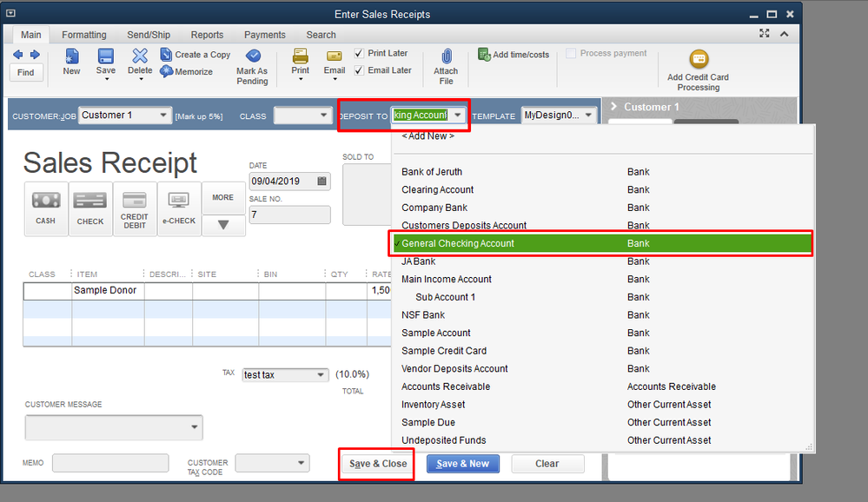Go to the next receipt with right arrow
This screenshot has width=868, height=502.
point(35,54)
